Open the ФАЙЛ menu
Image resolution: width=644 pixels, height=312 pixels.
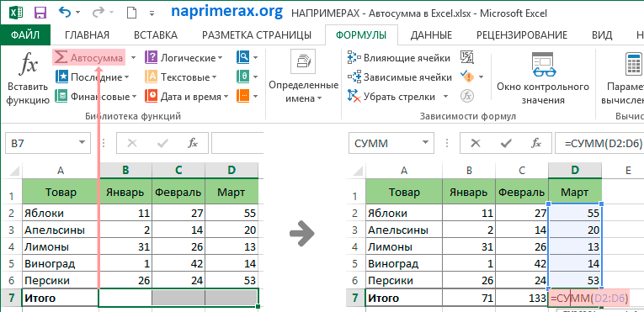[x=25, y=34]
